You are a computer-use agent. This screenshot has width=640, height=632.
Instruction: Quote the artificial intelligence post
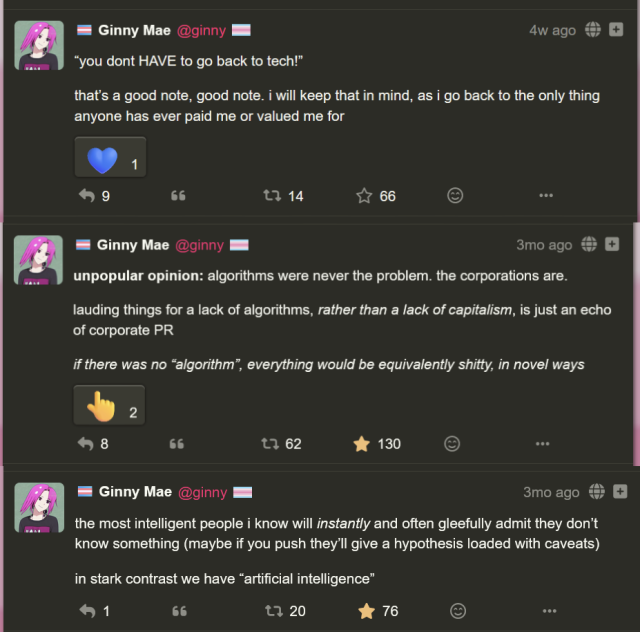(x=180, y=610)
